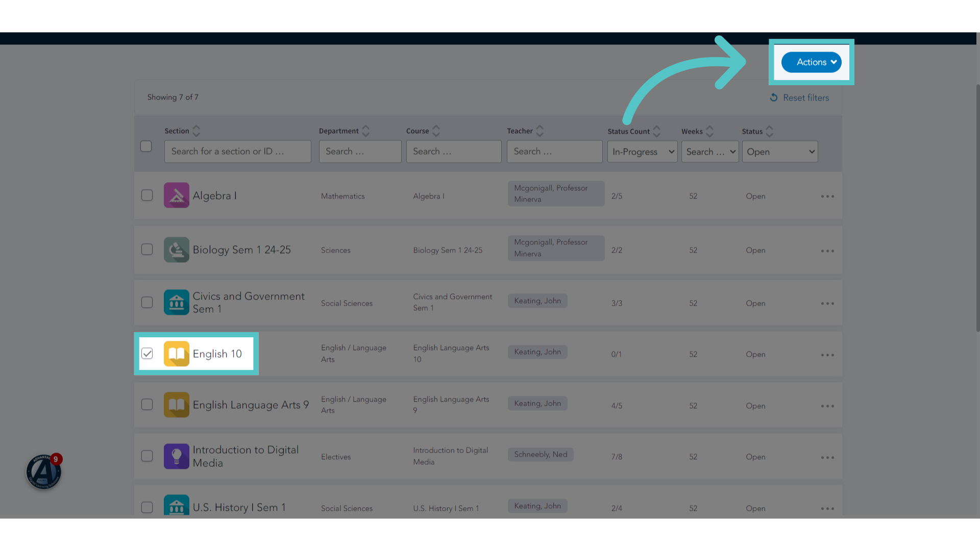Sort by the Department column arrows
Screen dimensions: 980x551
366,131
